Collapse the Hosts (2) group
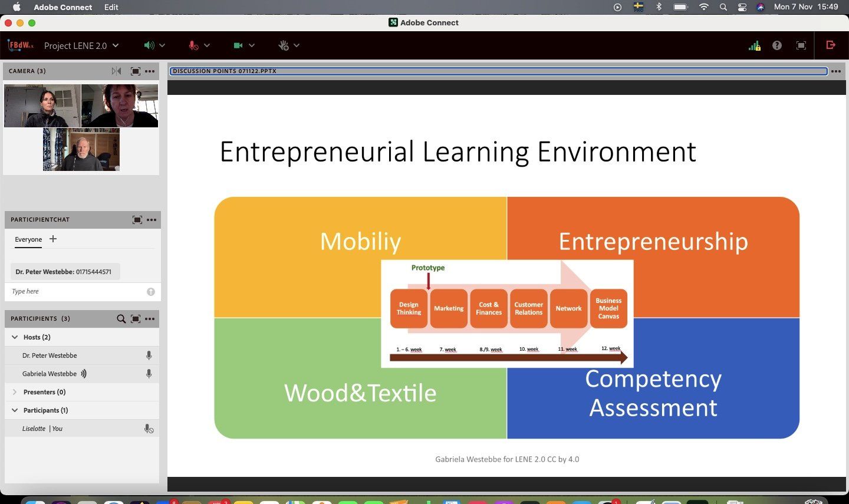 (x=15, y=337)
